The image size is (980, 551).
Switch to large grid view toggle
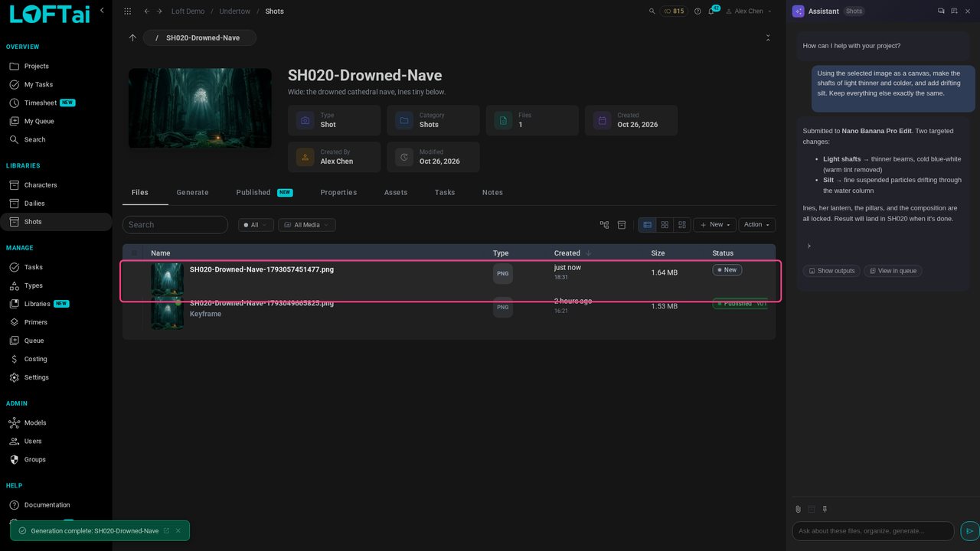coord(665,225)
